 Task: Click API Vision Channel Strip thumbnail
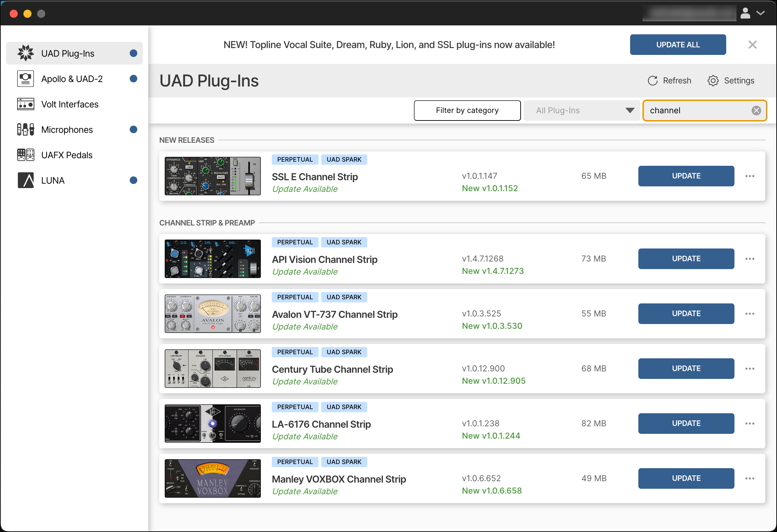click(213, 259)
